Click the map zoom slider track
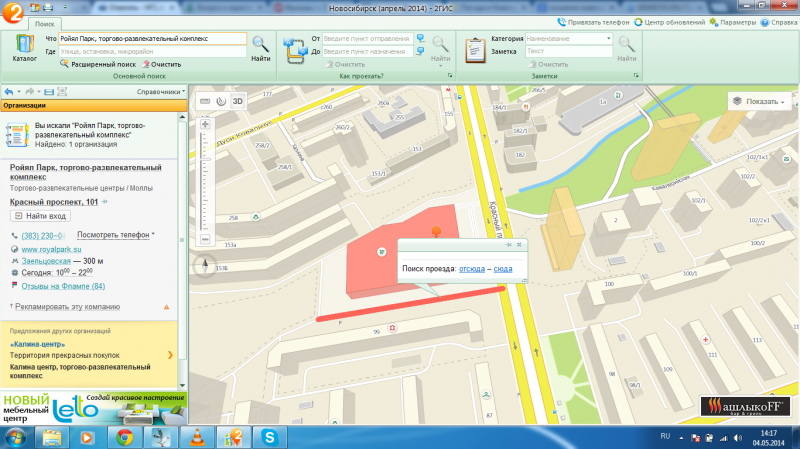This screenshot has height=449, width=800. [x=205, y=180]
